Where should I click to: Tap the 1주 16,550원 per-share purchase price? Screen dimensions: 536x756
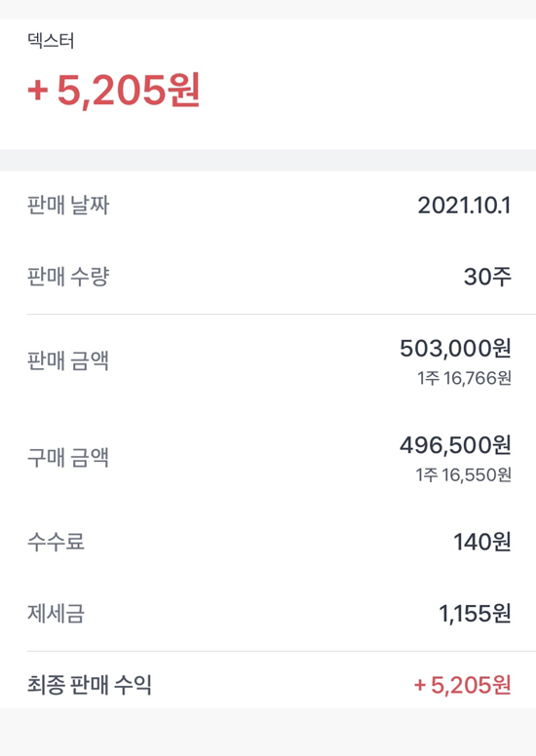pos(464,475)
